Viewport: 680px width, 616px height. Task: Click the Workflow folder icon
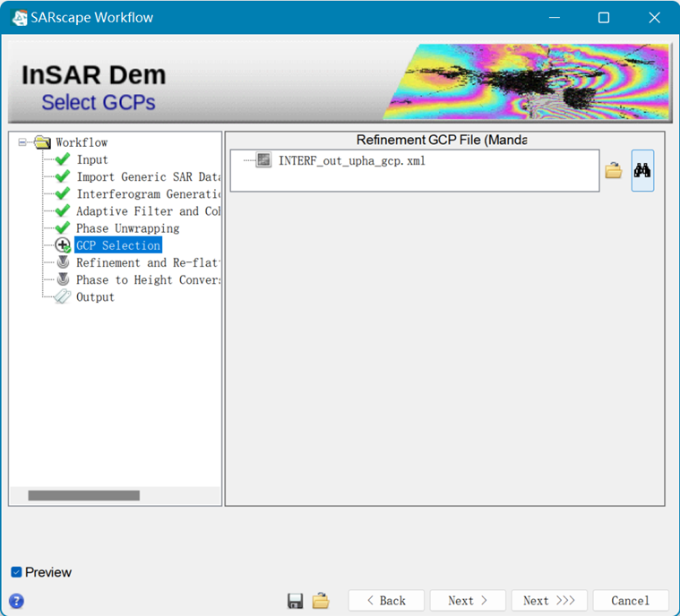point(42,142)
